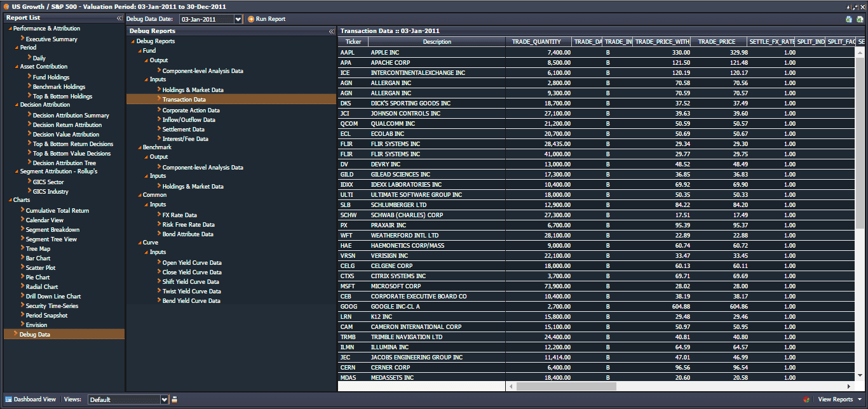Viewport: 868px width, 409px height.
Task: Select Transaction Data in Debug Reports
Action: (231, 99)
